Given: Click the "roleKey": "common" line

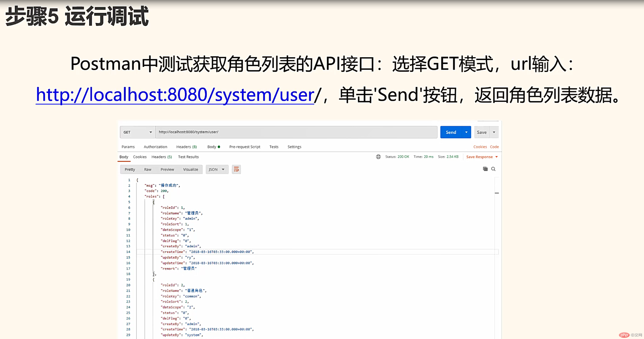Looking at the screenshot, I should tap(181, 296).
